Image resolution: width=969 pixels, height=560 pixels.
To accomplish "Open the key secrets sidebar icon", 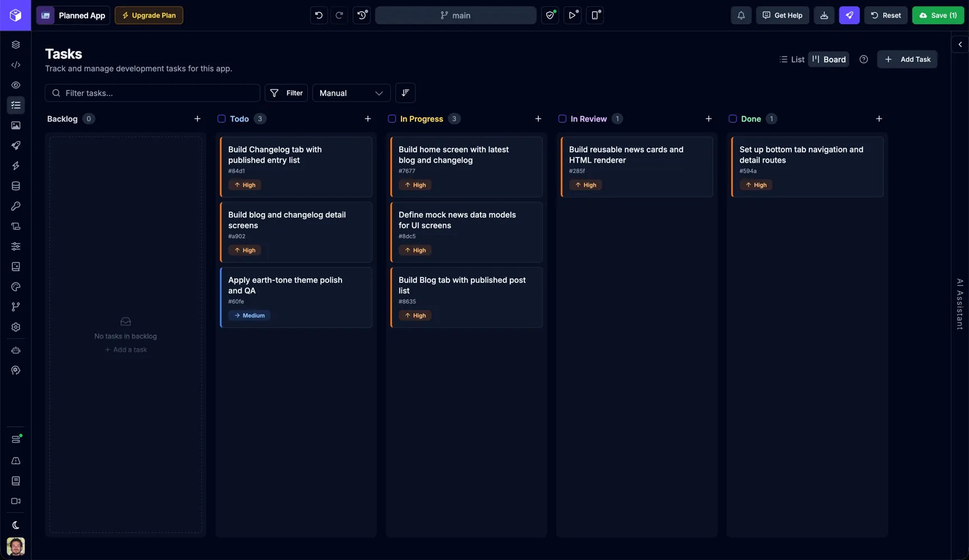I will (16, 206).
